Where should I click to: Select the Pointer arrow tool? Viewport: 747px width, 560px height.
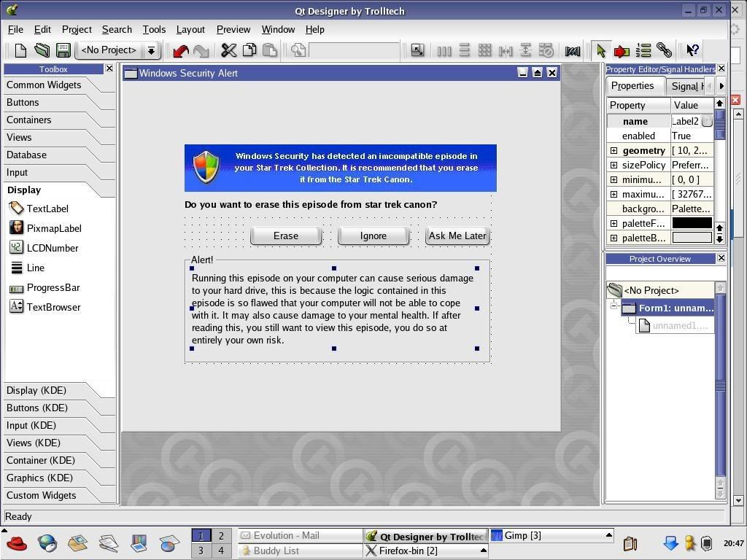[601, 50]
